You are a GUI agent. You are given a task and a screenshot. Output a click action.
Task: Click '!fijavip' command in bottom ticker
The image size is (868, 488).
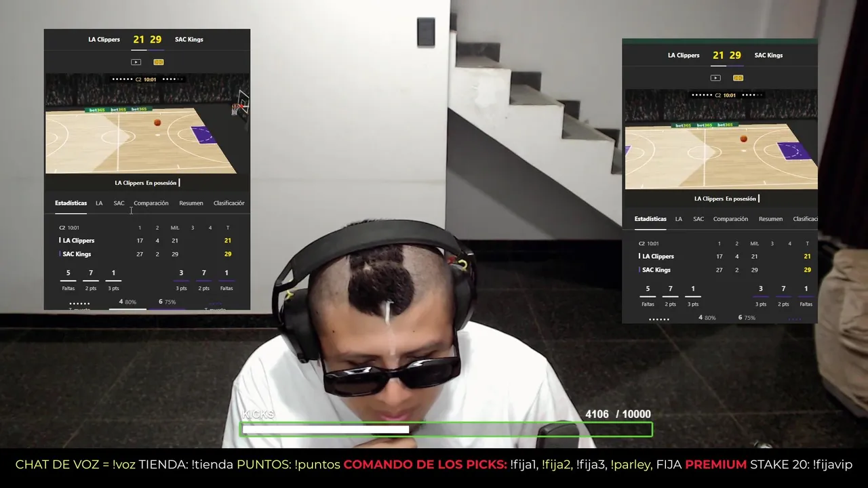click(x=832, y=465)
